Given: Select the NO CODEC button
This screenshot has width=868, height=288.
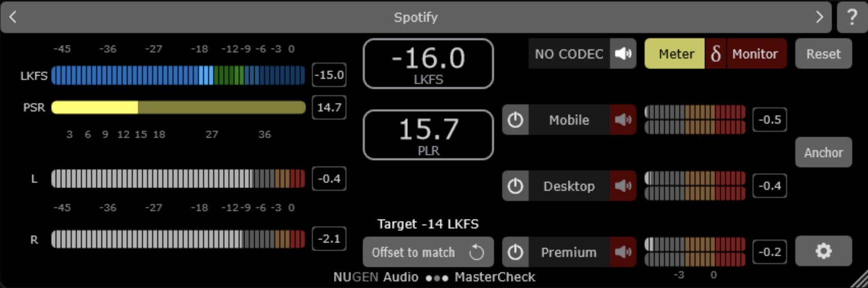Looking at the screenshot, I should [x=569, y=53].
